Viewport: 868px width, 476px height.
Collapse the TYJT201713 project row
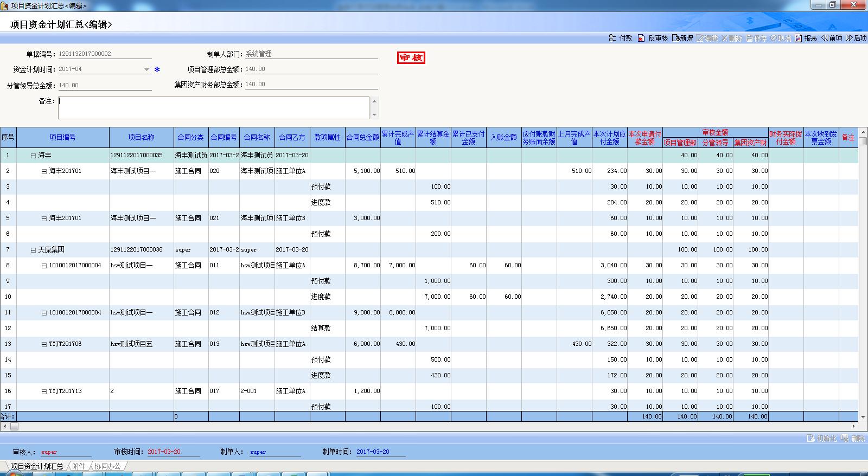tap(44, 391)
